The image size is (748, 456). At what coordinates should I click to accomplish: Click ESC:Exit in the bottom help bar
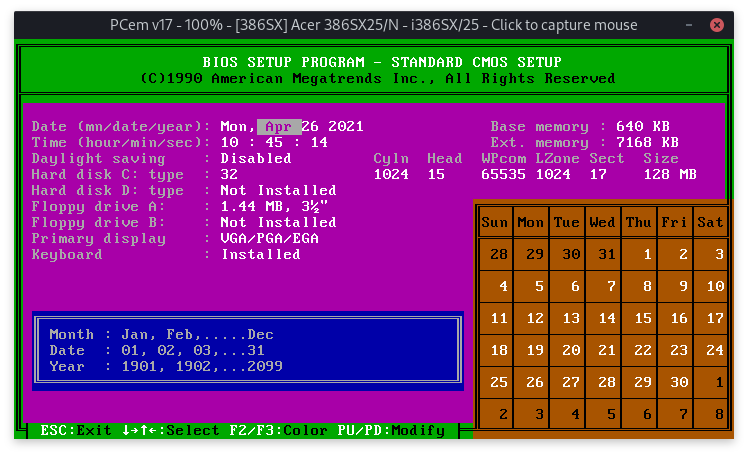tap(76, 430)
